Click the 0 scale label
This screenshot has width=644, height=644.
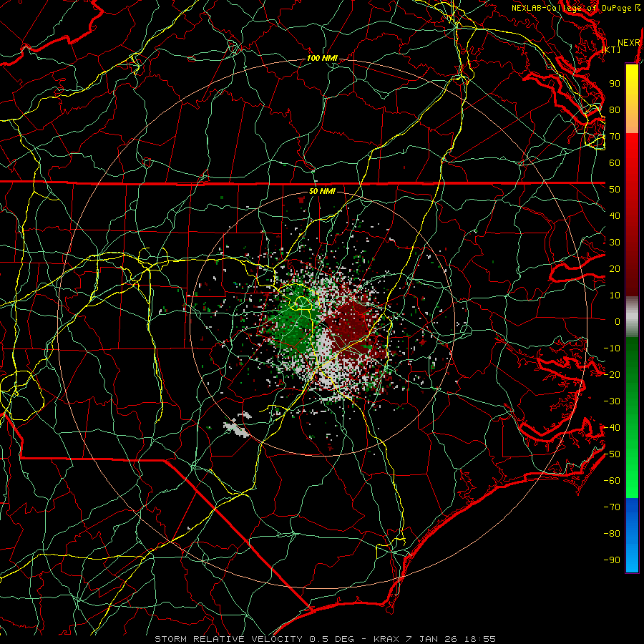pyautogui.click(x=618, y=322)
